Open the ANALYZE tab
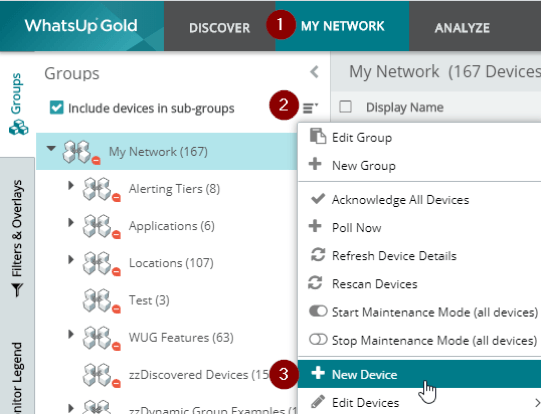This screenshot has width=541, height=414. pyautogui.click(x=462, y=28)
